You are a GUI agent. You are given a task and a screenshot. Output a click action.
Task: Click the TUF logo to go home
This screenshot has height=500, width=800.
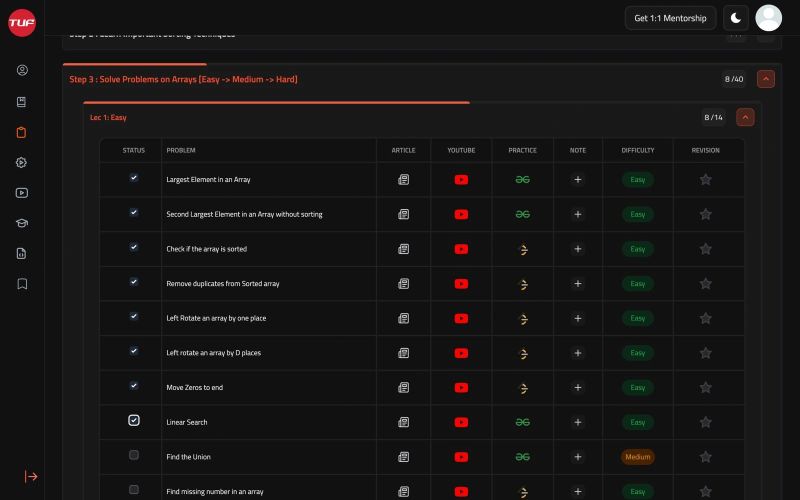point(22,23)
